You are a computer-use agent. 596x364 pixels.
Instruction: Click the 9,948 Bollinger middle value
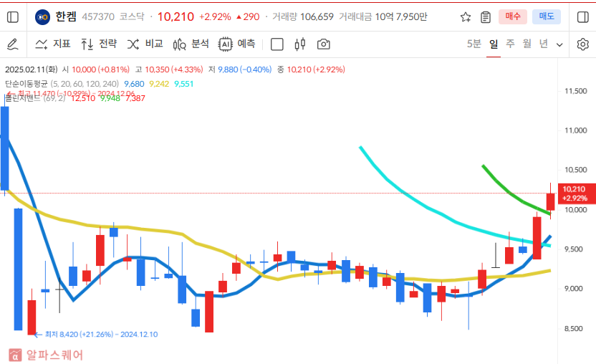pos(110,98)
